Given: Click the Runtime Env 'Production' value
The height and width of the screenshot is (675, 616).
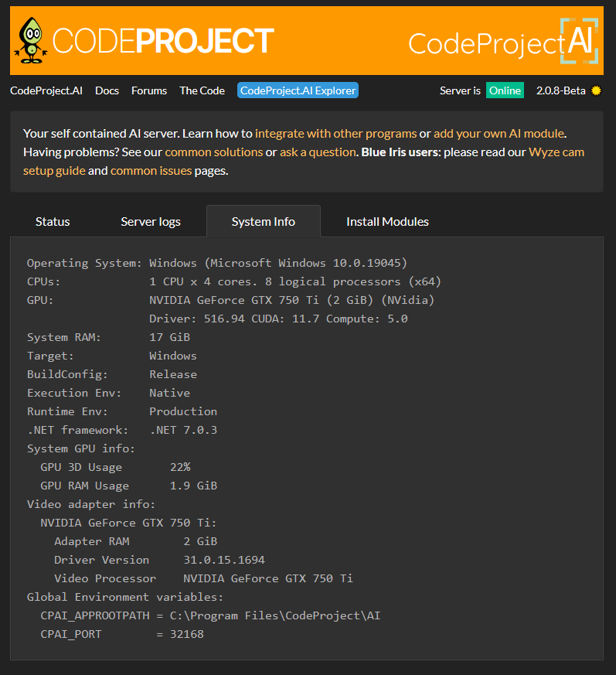Looking at the screenshot, I should coord(183,411).
